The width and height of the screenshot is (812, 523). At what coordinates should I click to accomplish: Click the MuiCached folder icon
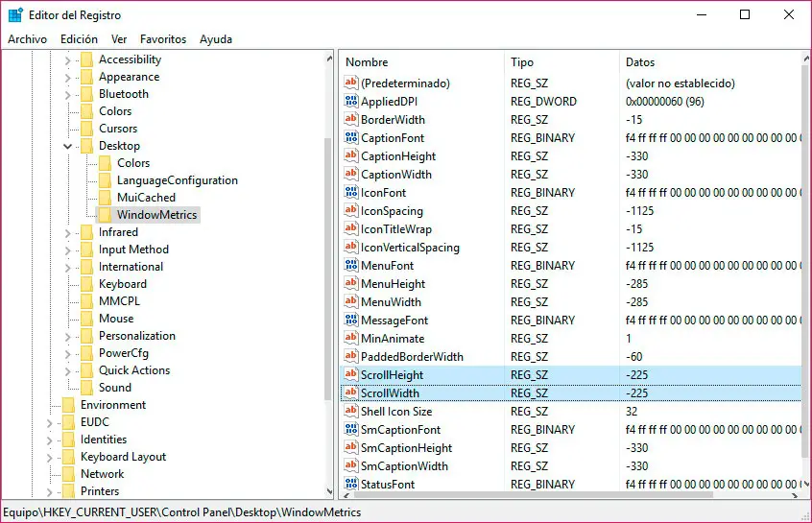105,198
